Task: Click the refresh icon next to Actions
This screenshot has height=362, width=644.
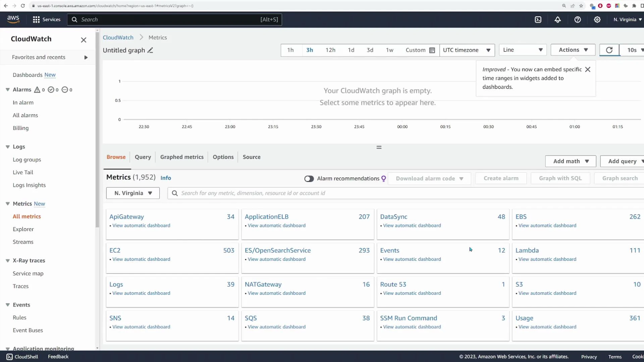Action: click(x=609, y=50)
